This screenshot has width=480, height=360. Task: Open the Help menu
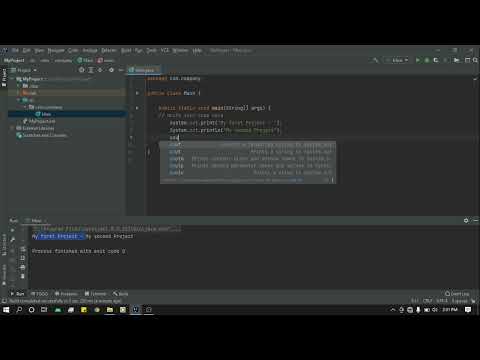pos(197,51)
